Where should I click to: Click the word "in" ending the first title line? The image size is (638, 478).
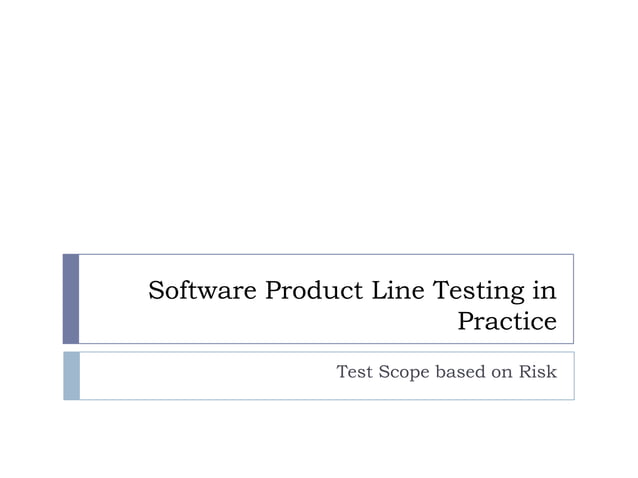(x=544, y=290)
